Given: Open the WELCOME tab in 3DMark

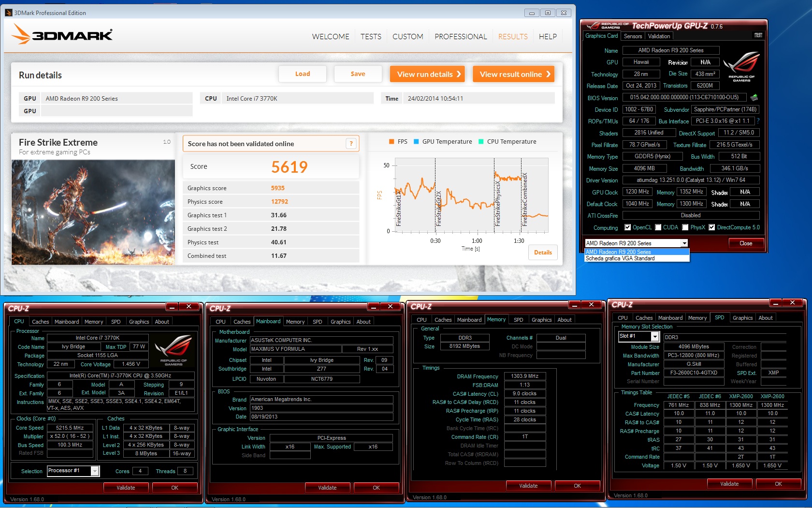Looking at the screenshot, I should pyautogui.click(x=331, y=37).
